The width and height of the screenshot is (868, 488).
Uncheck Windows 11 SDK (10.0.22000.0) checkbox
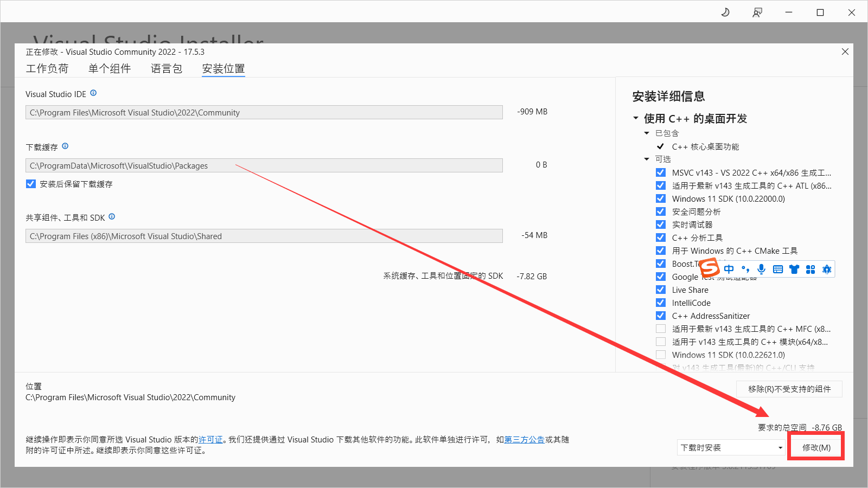661,198
